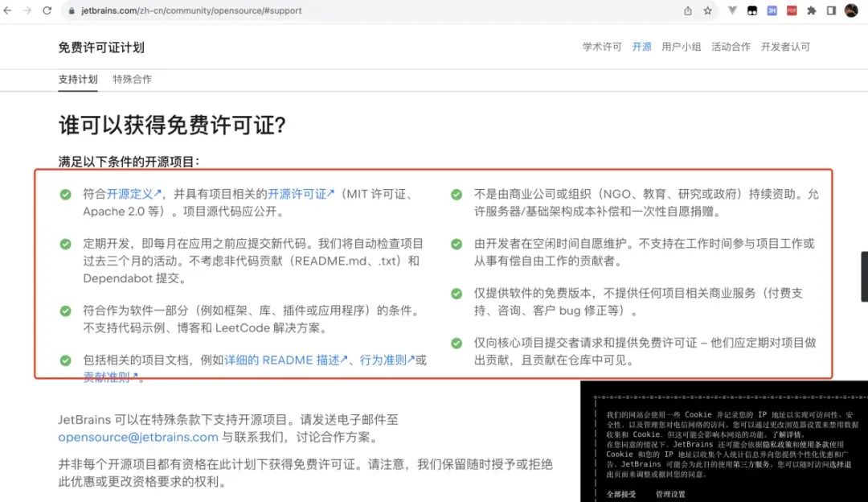Image resolution: width=868 pixels, height=502 pixels.
Task: Open the 开源许可证 link
Action: point(301,194)
